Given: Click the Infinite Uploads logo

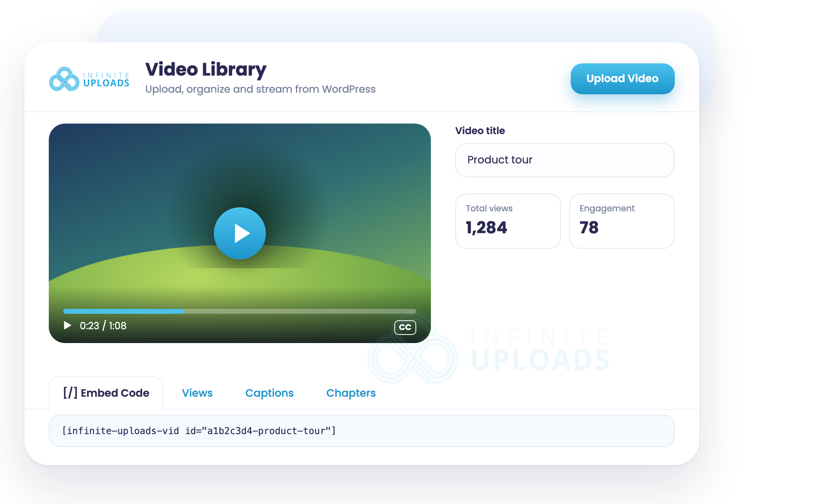Looking at the screenshot, I should click(89, 79).
